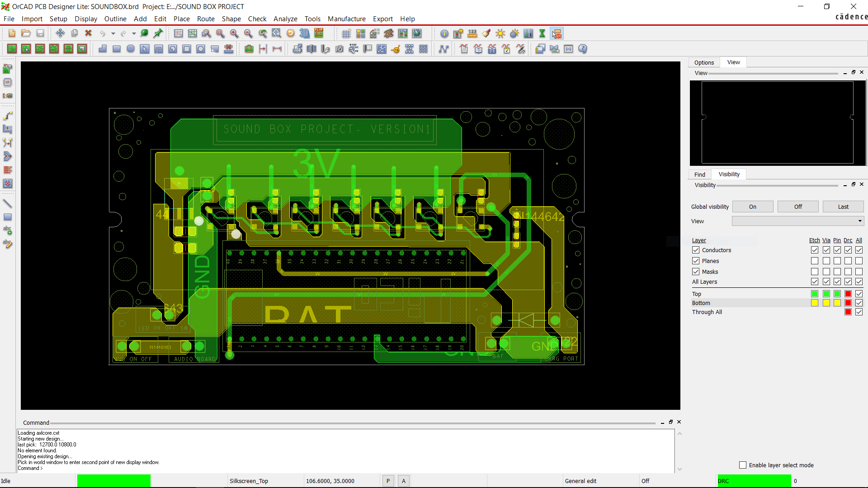Select the circle shape tool icon
Image resolution: width=868 pixels, height=488 pixels.
(131, 49)
